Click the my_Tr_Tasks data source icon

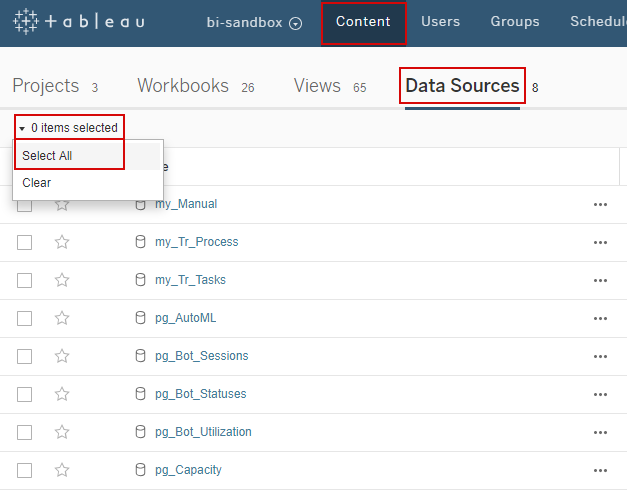click(140, 280)
